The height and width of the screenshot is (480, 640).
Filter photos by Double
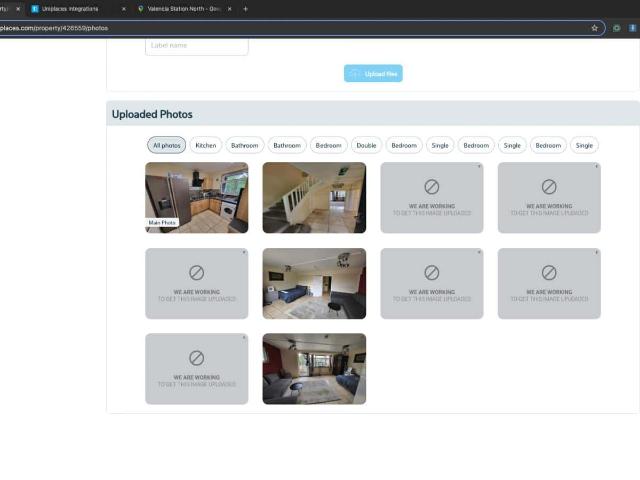point(367,145)
